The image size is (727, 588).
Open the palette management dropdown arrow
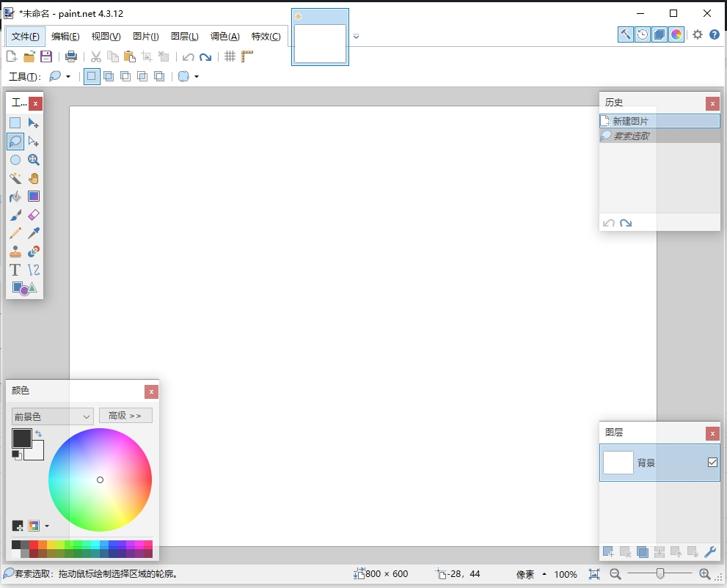pos(47,526)
